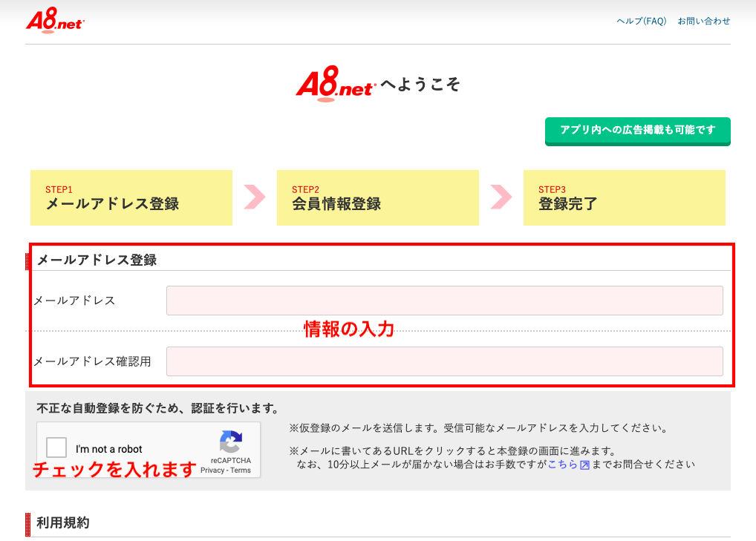Click the external link icon after こちら
756x541 pixels.
point(584,465)
